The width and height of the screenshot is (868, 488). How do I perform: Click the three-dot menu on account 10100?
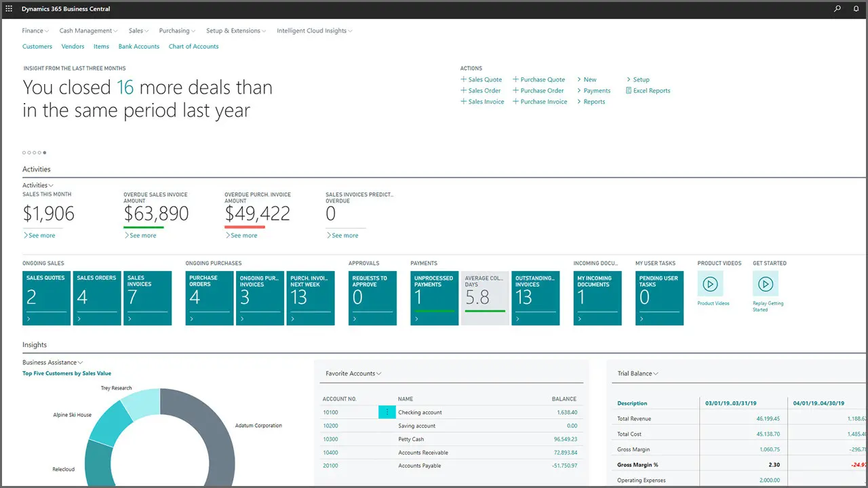click(387, 412)
